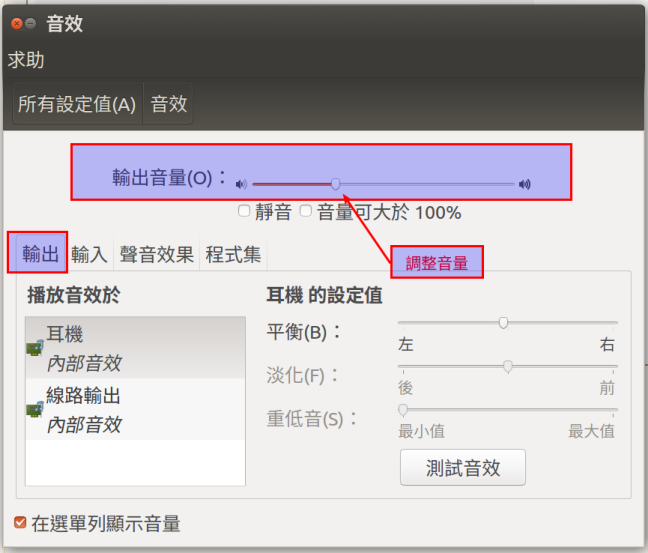Select 線路輸出 內部音效 output device
The width and height of the screenshot is (648, 553).
coord(135,409)
